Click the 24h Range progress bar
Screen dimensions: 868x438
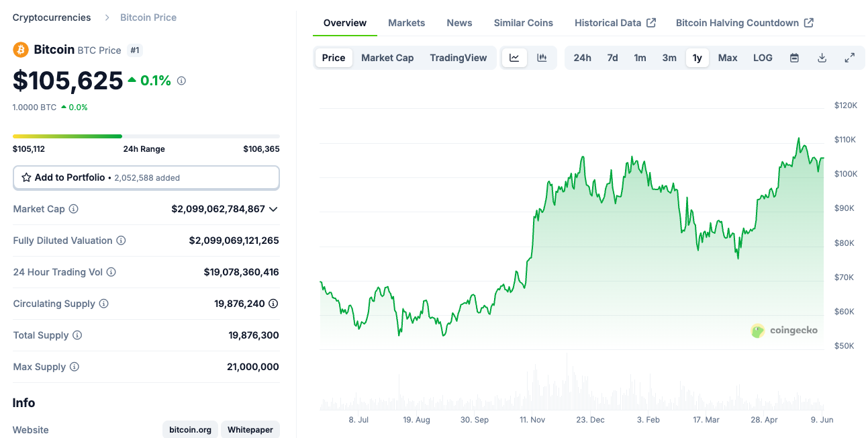click(146, 136)
